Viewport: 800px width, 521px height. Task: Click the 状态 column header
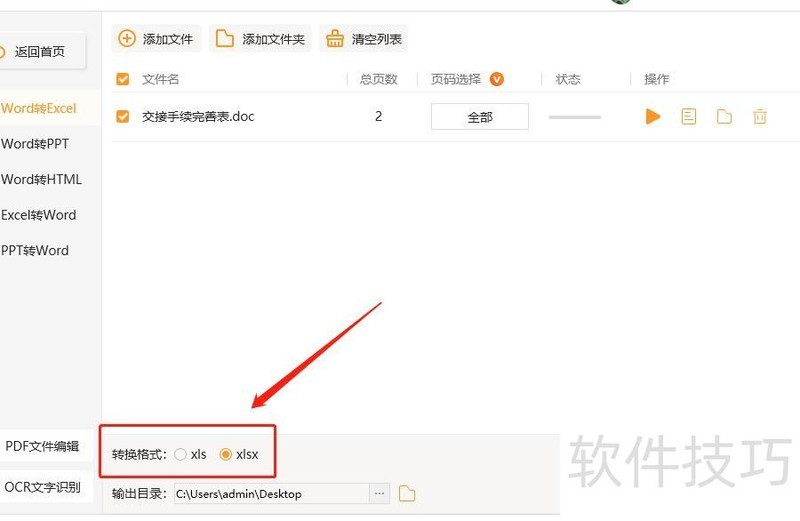(x=568, y=79)
